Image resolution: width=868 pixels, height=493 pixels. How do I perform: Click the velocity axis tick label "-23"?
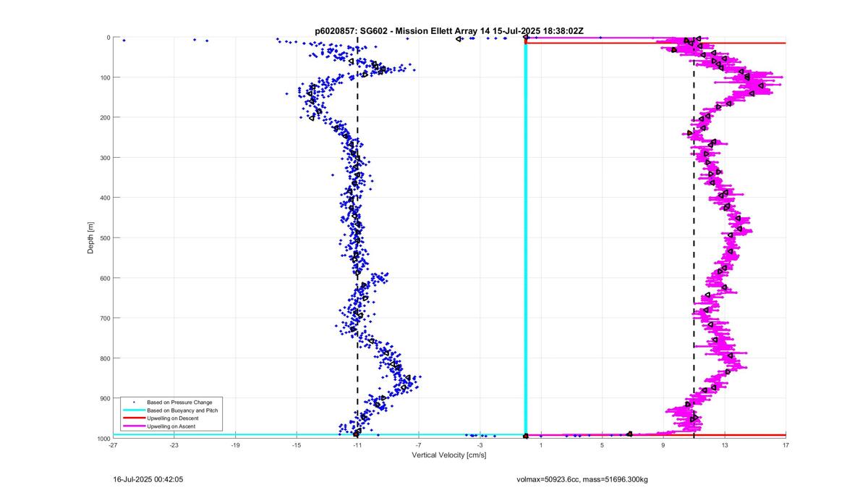(x=174, y=446)
